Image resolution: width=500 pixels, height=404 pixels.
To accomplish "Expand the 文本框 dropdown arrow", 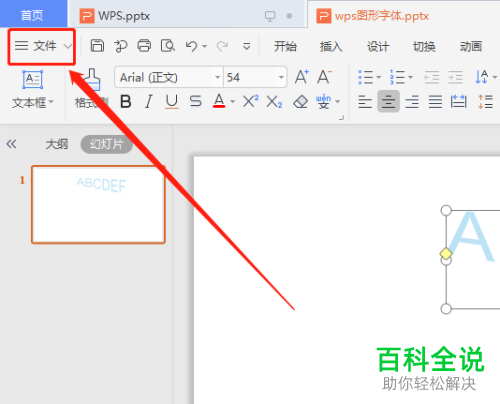I will point(51,102).
